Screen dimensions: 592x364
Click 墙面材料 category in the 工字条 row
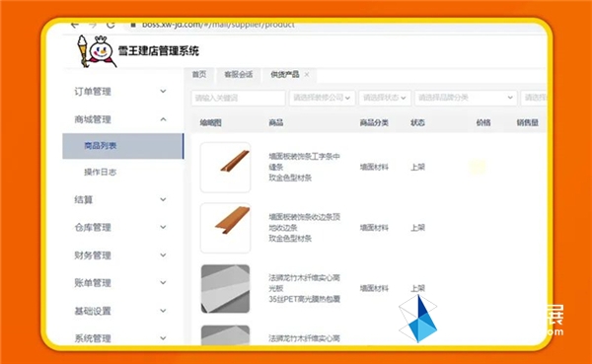[x=374, y=167]
